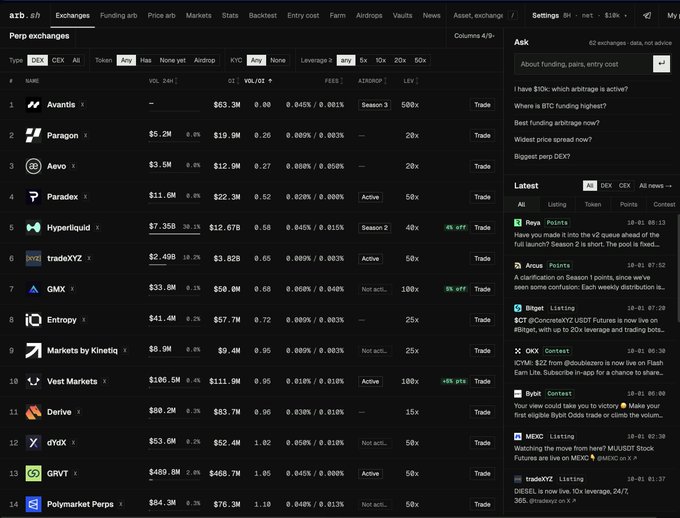Image resolution: width=680 pixels, height=518 pixels.
Task: Click Hyperliquid volume share bar
Action: pyautogui.click(x=174, y=234)
